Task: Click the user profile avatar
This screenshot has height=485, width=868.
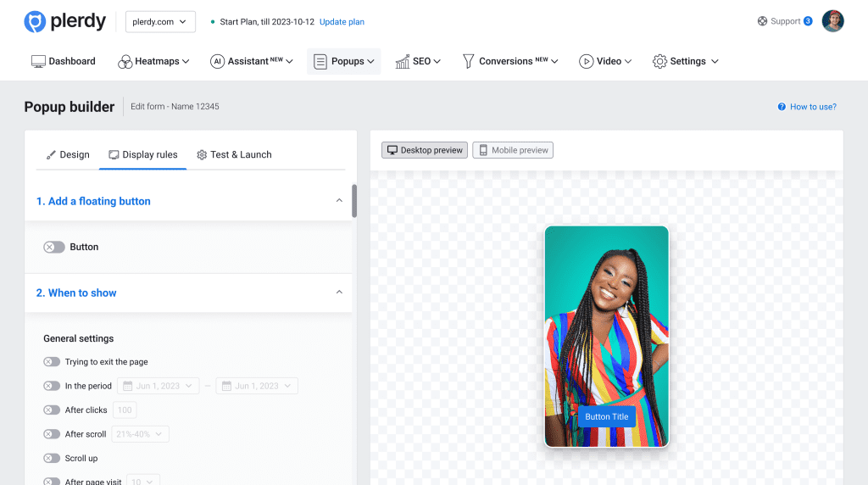Action: point(833,21)
